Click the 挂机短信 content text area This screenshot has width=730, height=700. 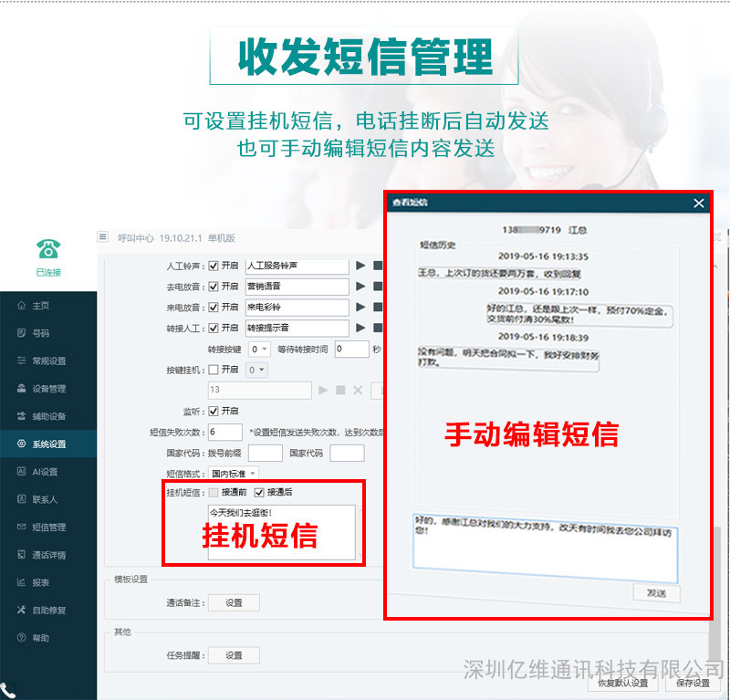pyautogui.click(x=282, y=532)
